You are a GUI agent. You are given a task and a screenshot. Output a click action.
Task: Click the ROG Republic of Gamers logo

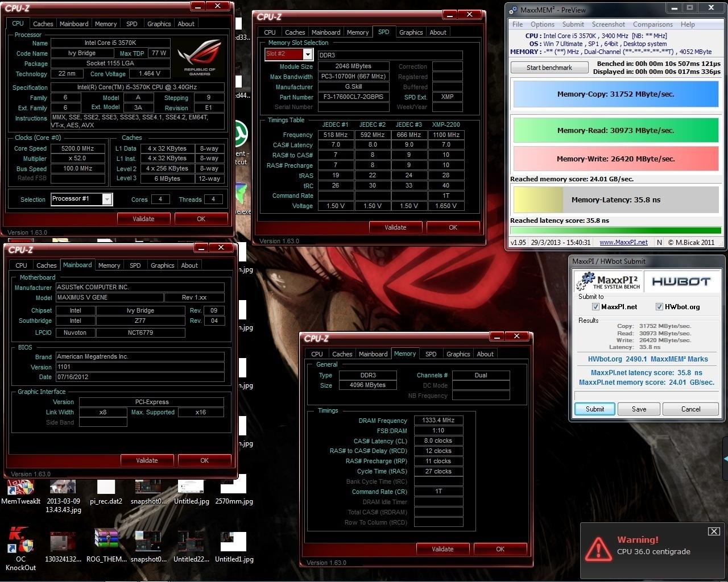199,58
